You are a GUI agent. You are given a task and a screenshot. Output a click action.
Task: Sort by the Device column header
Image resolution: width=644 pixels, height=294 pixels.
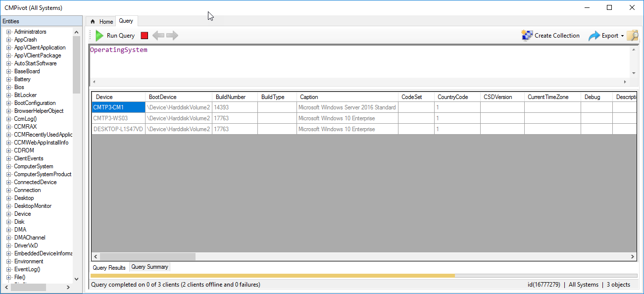click(x=118, y=97)
